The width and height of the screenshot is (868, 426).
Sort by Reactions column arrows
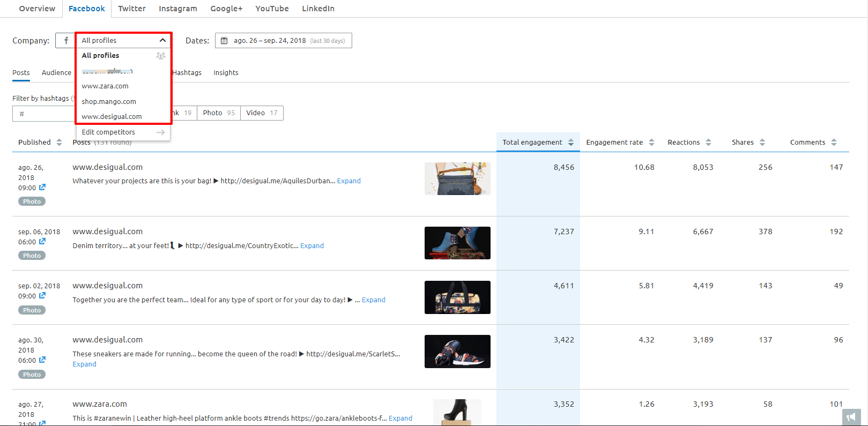(708, 143)
